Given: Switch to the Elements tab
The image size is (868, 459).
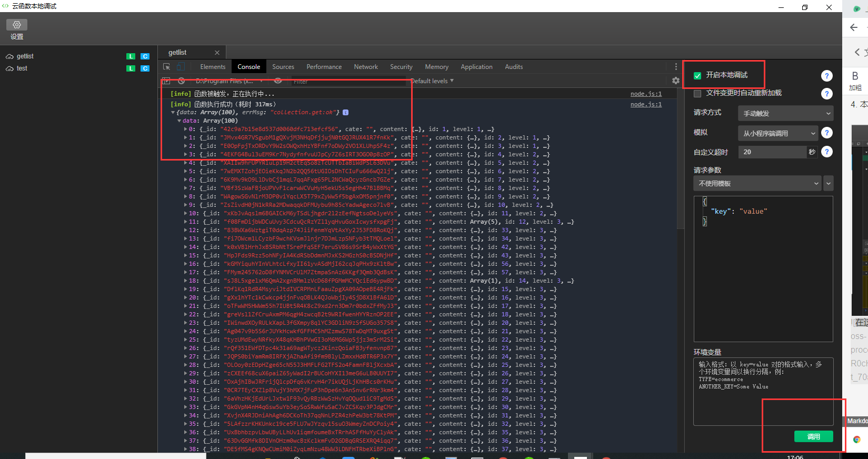Looking at the screenshot, I should (213, 67).
